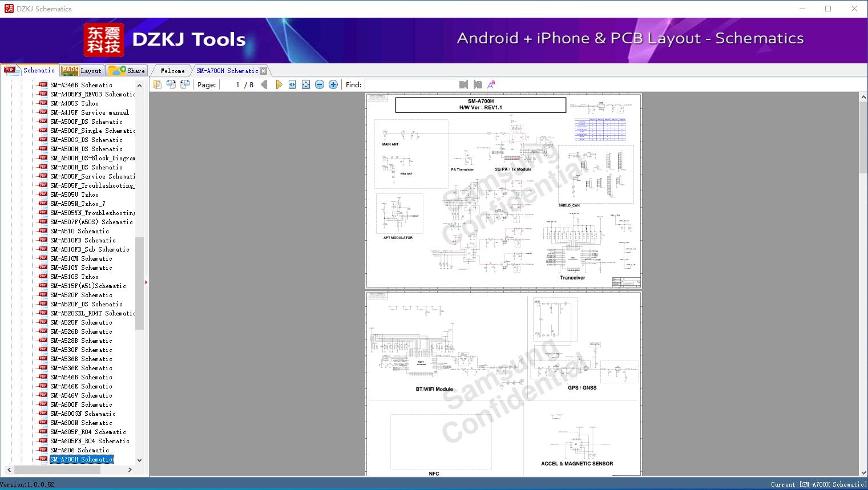Select SM-A606 Schematic
This screenshot has height=490, width=868.
(79, 450)
